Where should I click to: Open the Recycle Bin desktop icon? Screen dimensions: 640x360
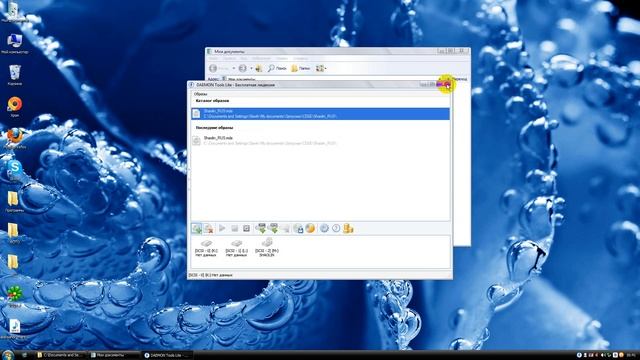(14, 75)
